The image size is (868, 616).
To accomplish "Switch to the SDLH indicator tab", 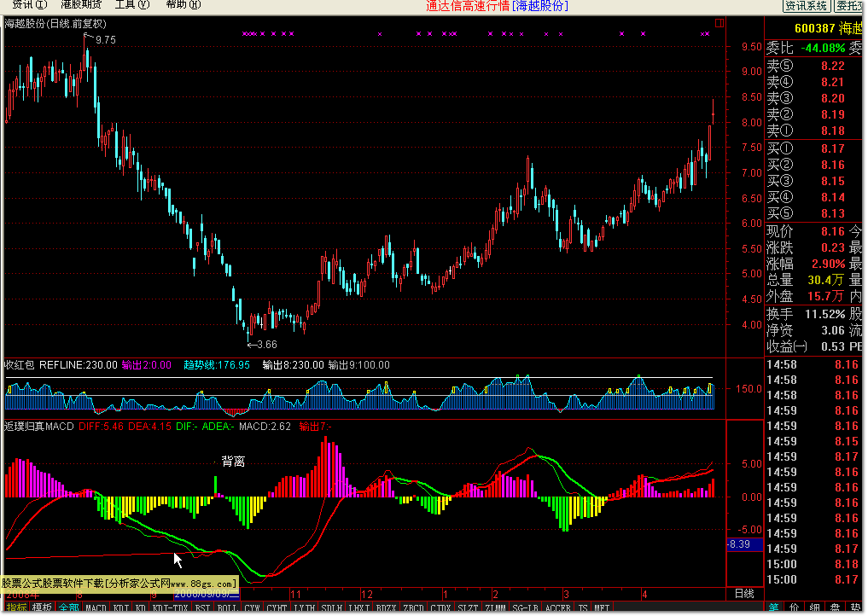I will [332, 607].
